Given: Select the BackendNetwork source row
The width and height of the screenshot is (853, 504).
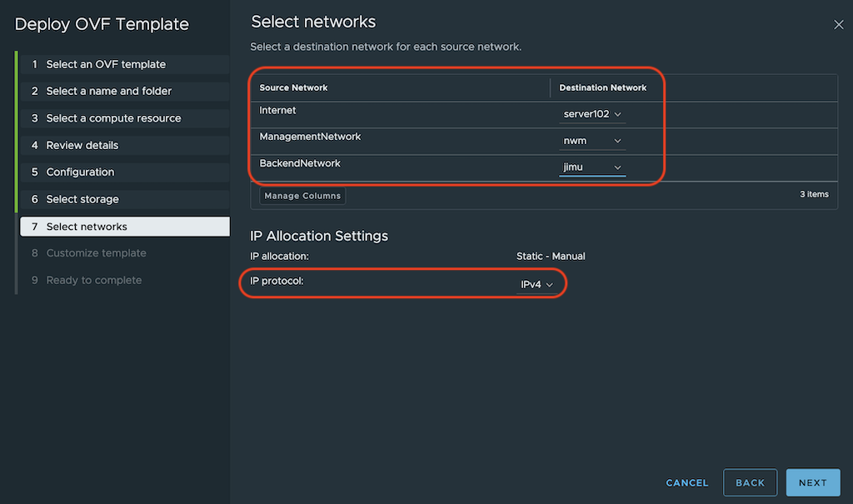Looking at the screenshot, I should (x=300, y=164).
